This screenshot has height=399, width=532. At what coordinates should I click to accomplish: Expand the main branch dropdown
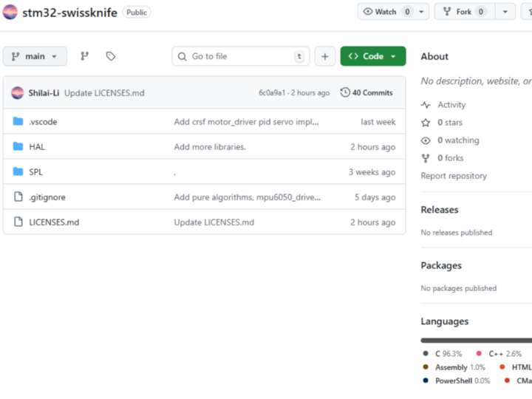point(35,56)
